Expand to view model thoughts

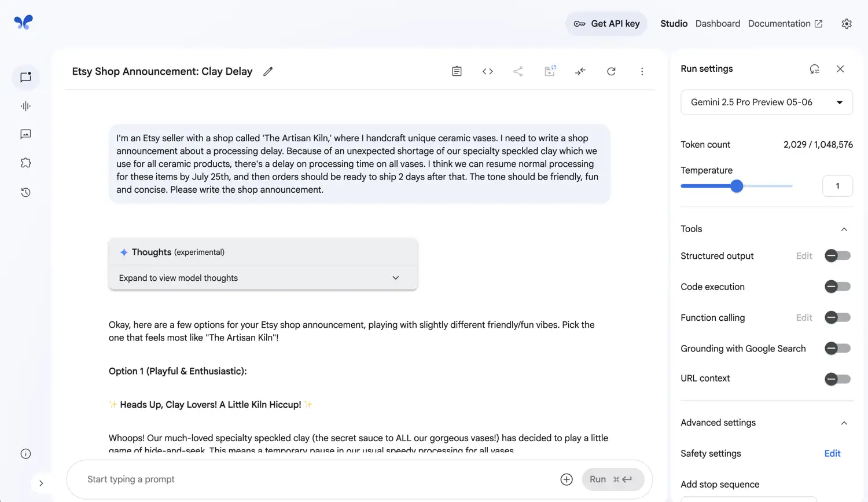[x=263, y=278]
